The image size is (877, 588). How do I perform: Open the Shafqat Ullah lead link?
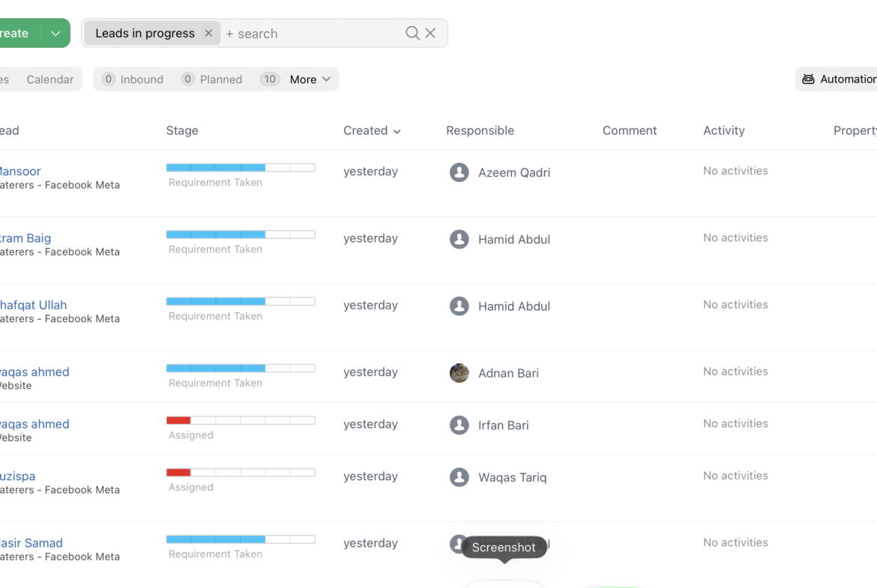32,305
